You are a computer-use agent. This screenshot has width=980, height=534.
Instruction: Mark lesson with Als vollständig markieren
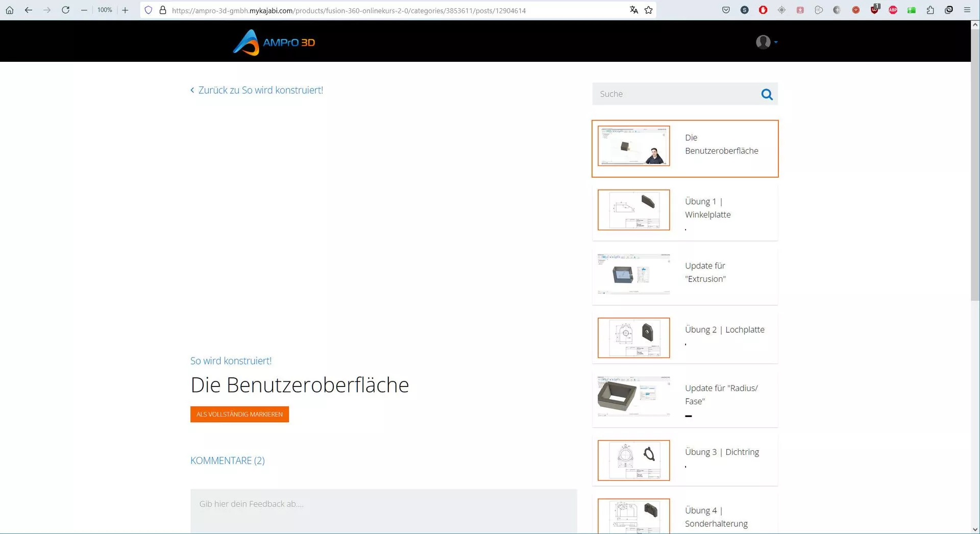coord(239,414)
